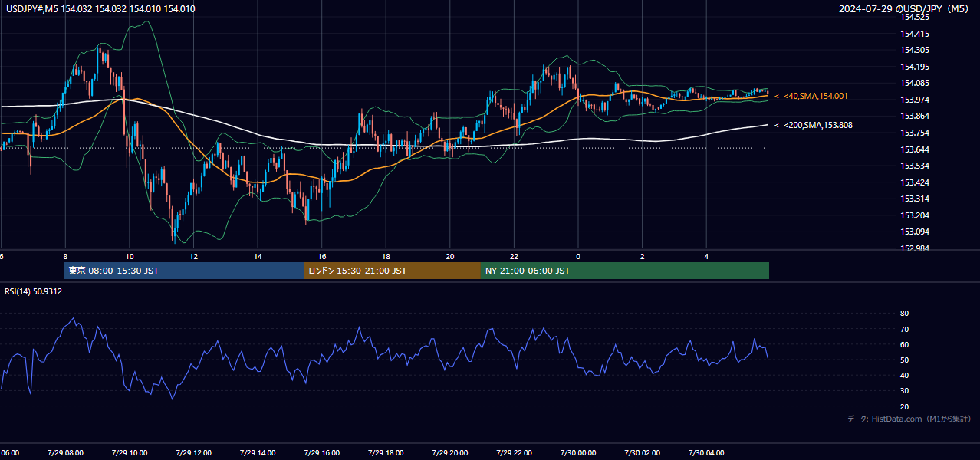The width and height of the screenshot is (980, 460).
Task: Click RSI axis level 50
Action: (904, 360)
